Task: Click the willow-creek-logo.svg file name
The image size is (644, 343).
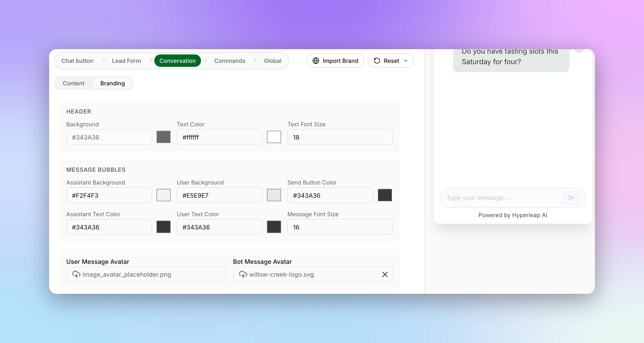Action: [281, 274]
